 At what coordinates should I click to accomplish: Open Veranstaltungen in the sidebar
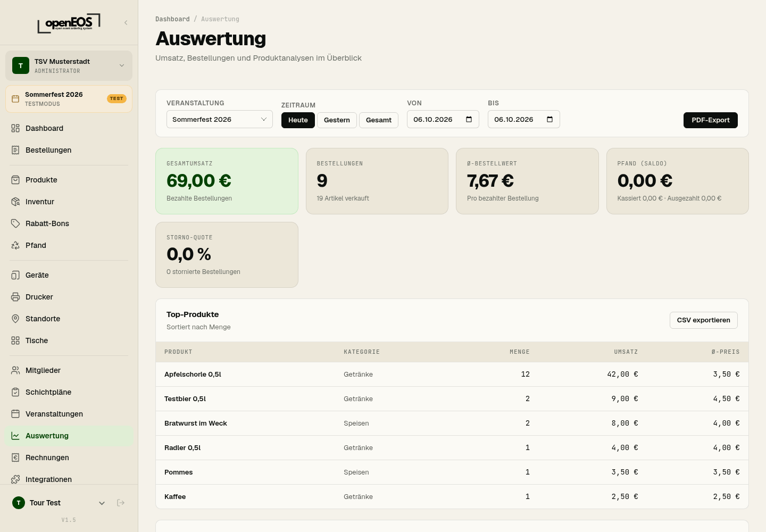(69, 414)
